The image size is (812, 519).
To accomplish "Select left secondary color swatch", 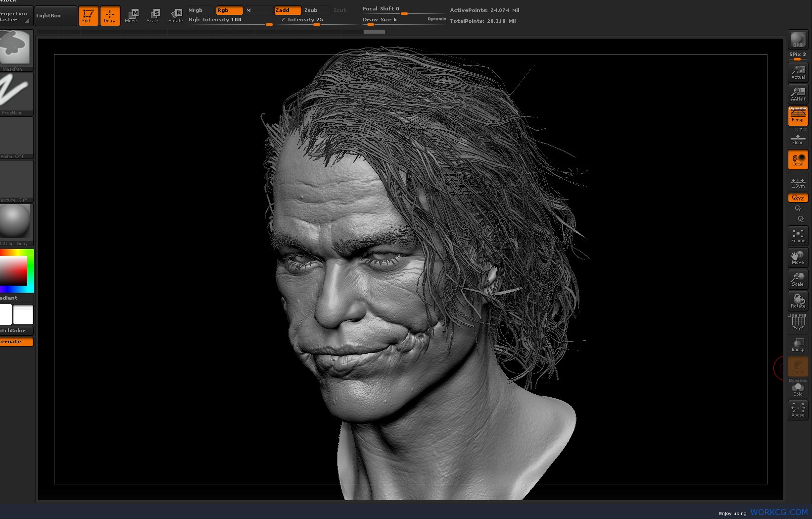I will [x=5, y=314].
